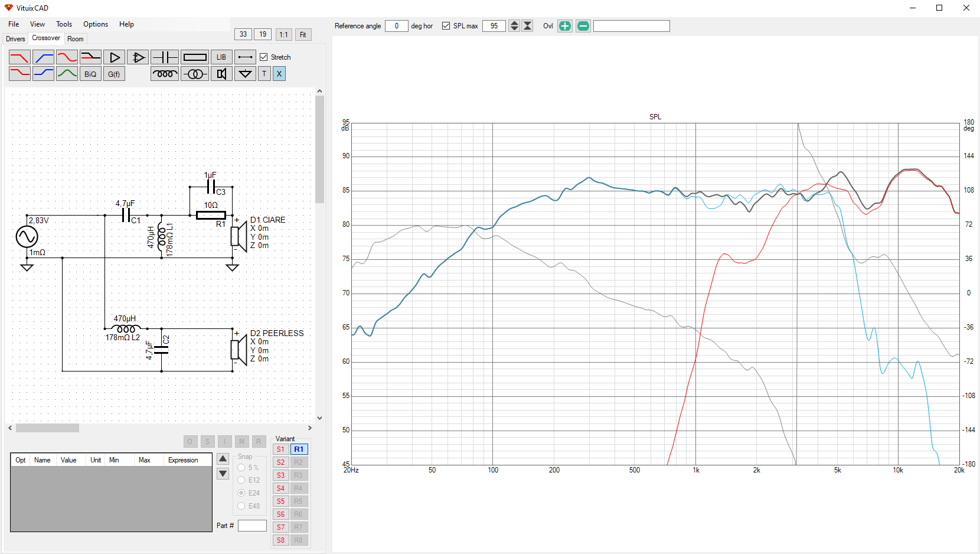Image resolution: width=980 pixels, height=554 pixels.
Task: Insert a low shelf filter block
Action: pos(19,74)
